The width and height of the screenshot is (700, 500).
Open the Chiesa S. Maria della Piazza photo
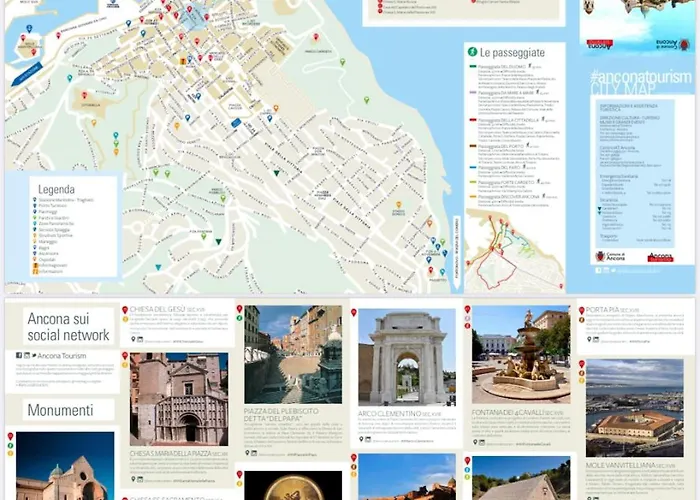[x=179, y=399]
